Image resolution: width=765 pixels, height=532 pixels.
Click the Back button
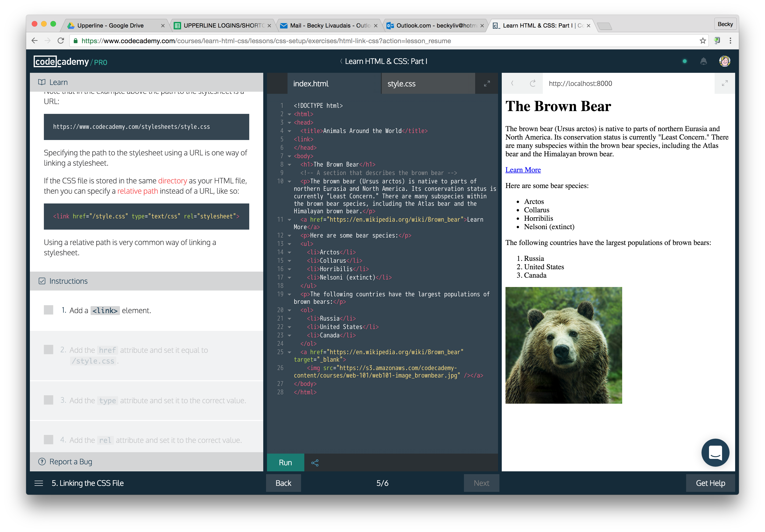(283, 483)
